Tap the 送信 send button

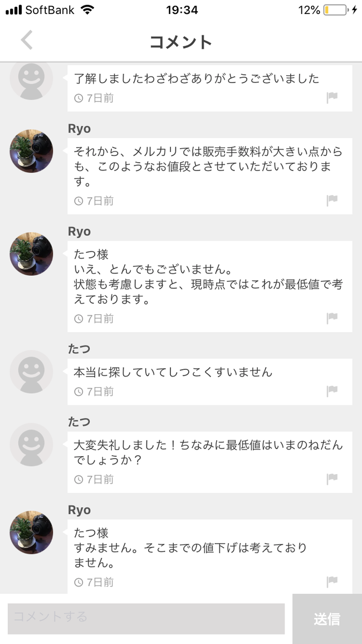pyautogui.click(x=327, y=619)
